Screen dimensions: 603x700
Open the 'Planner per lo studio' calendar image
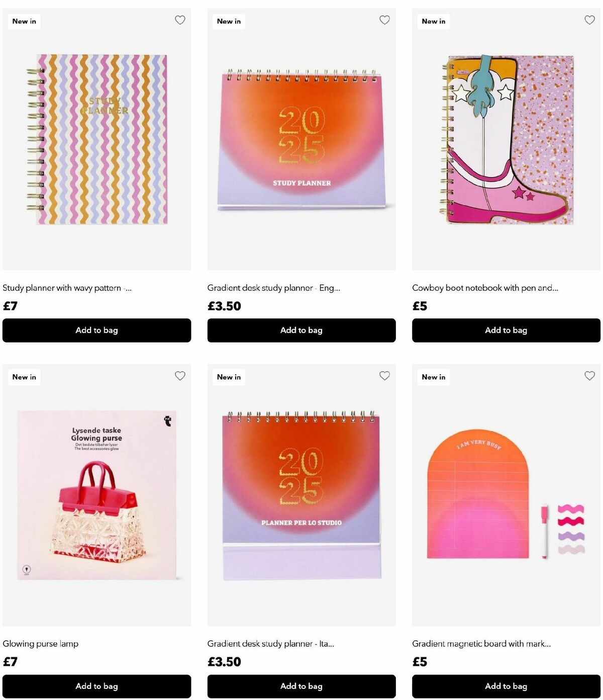coord(301,495)
